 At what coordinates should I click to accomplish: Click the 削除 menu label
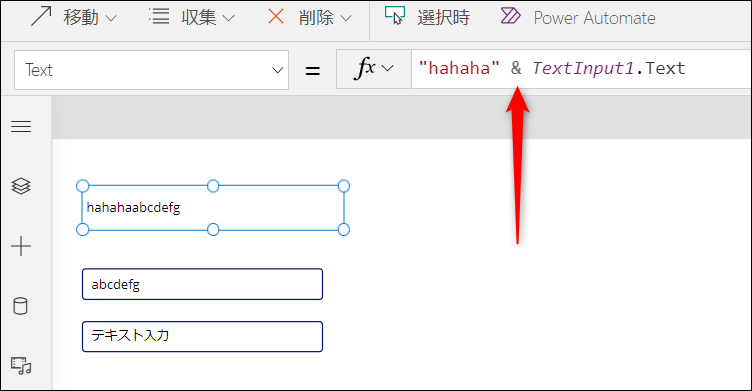click(316, 18)
